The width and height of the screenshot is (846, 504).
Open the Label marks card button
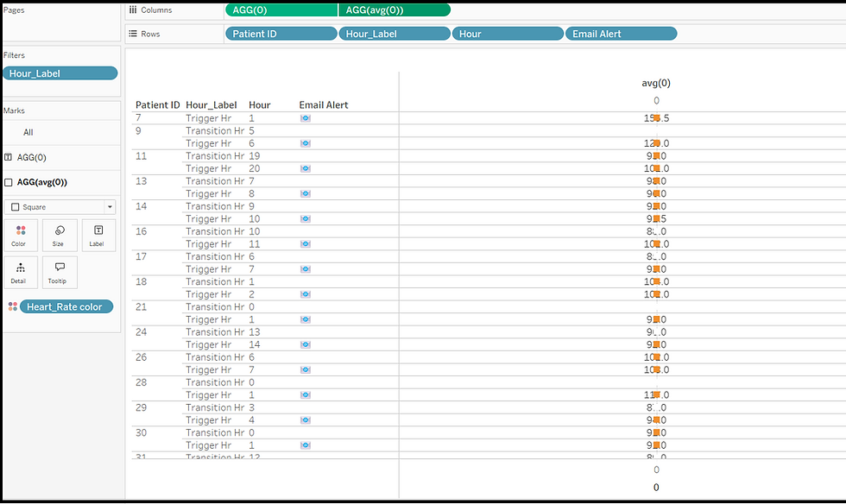[98, 236]
